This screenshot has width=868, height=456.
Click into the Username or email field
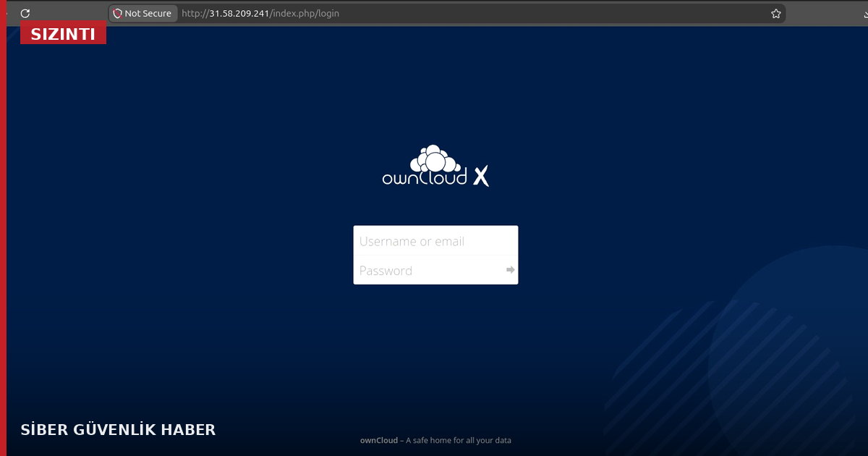pyautogui.click(x=435, y=241)
